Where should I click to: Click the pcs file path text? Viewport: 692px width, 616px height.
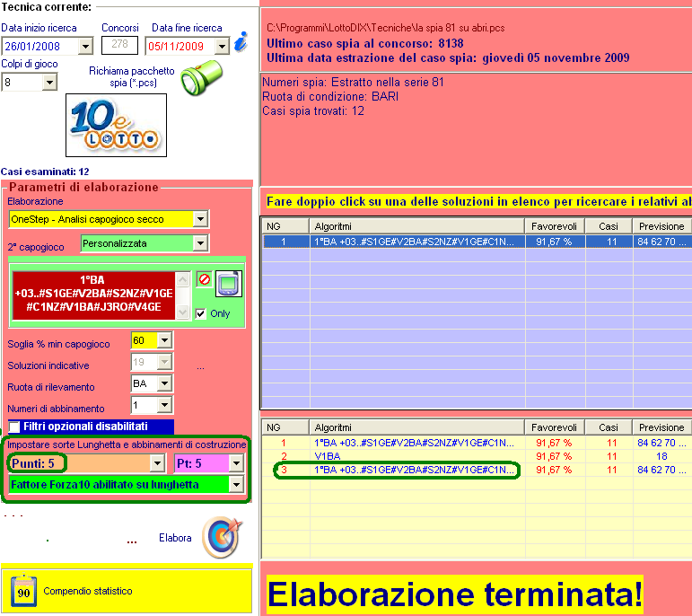[385, 28]
